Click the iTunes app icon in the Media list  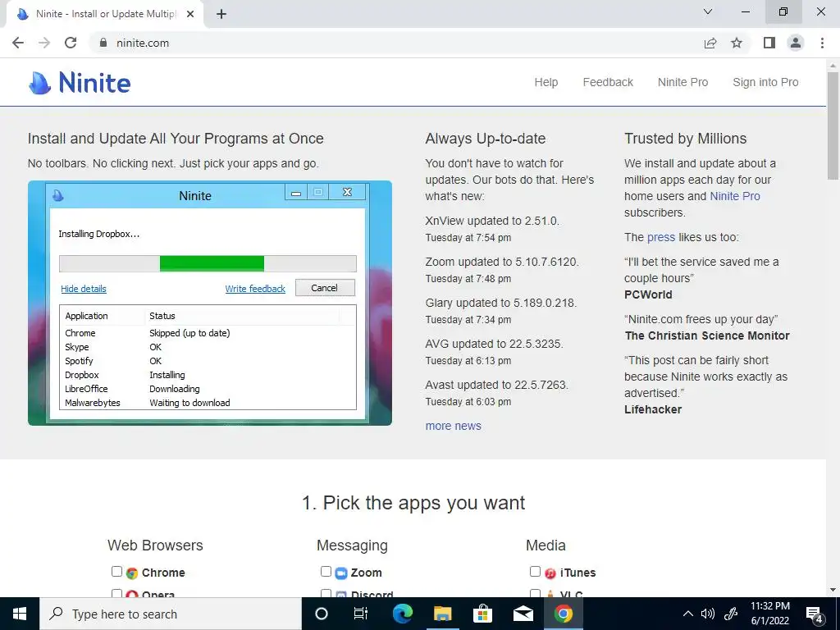coord(550,573)
